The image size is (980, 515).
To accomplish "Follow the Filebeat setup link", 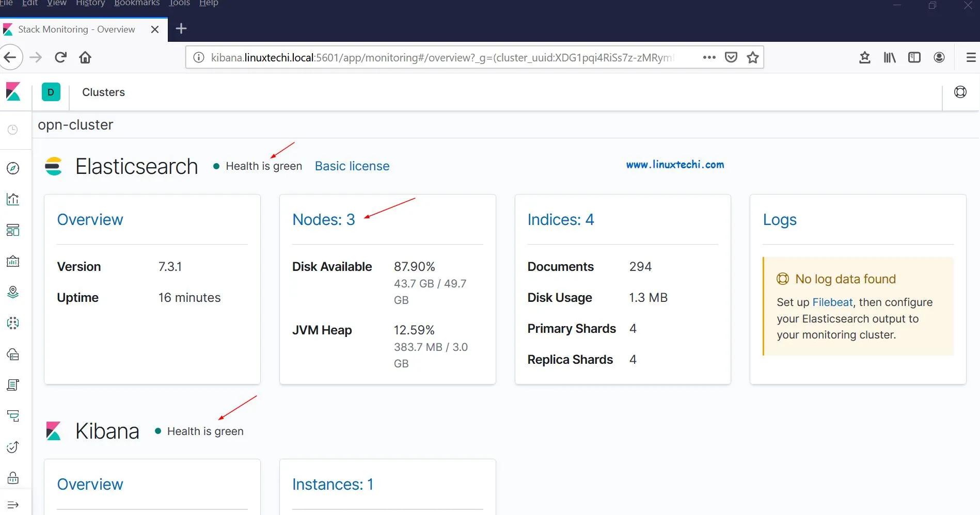I will click(832, 302).
